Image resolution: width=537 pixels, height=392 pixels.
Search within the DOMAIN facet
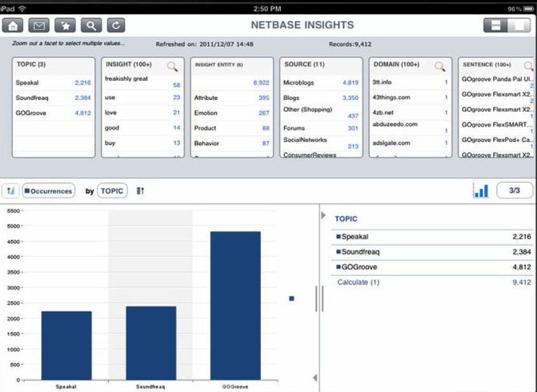tap(440, 66)
